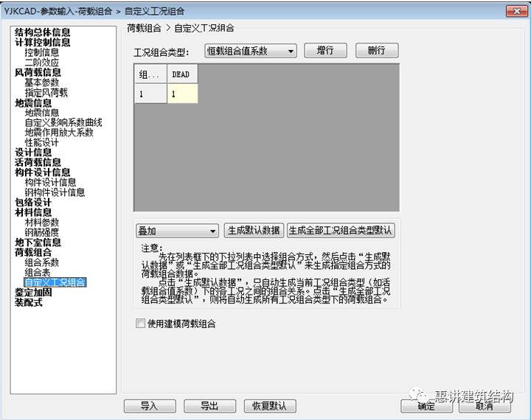This screenshot has width=531, height=420.
Task: Click the 恢复默认 button
Action: pos(270,406)
